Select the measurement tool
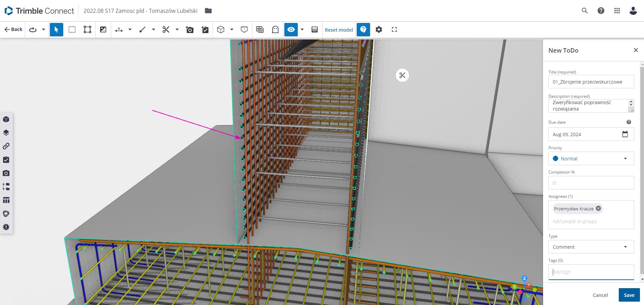The image size is (644, 305). pos(119,30)
